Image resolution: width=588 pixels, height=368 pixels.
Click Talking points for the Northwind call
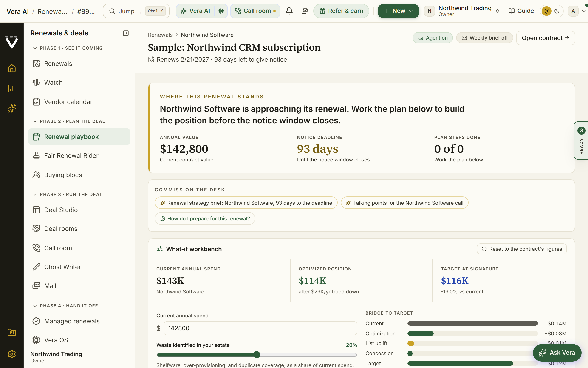point(404,203)
